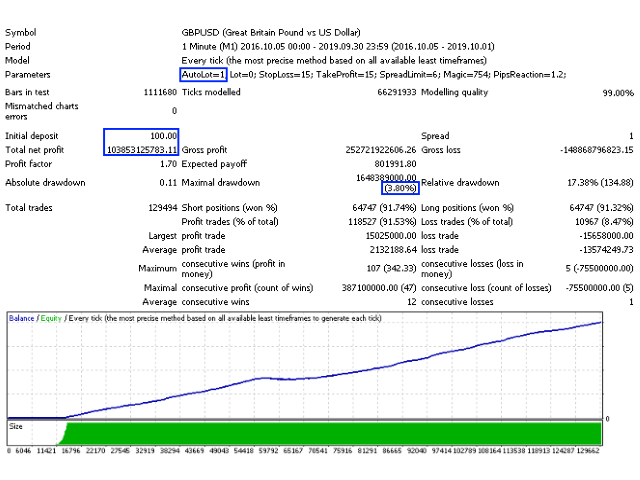Click the consecutive profit value 387100000.00 (47)
The height and width of the screenshot is (480, 640).
[x=379, y=288]
